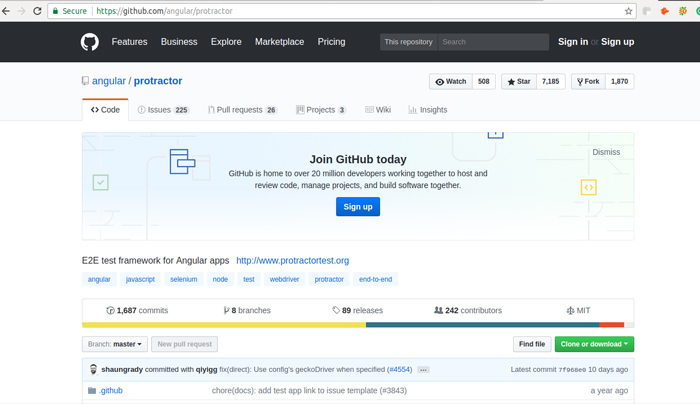Viewport: 700px width, 404px height.
Task: Select the test topic tag
Action: (249, 279)
